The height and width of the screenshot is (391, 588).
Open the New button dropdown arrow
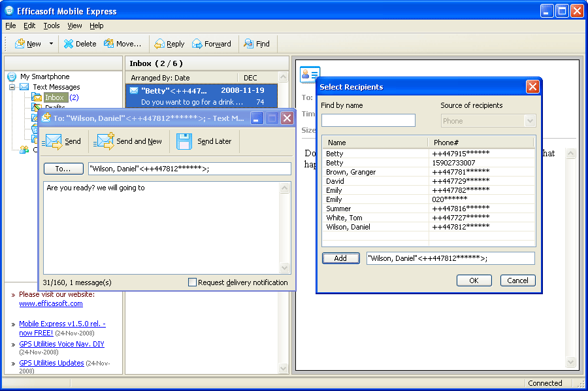coord(52,44)
